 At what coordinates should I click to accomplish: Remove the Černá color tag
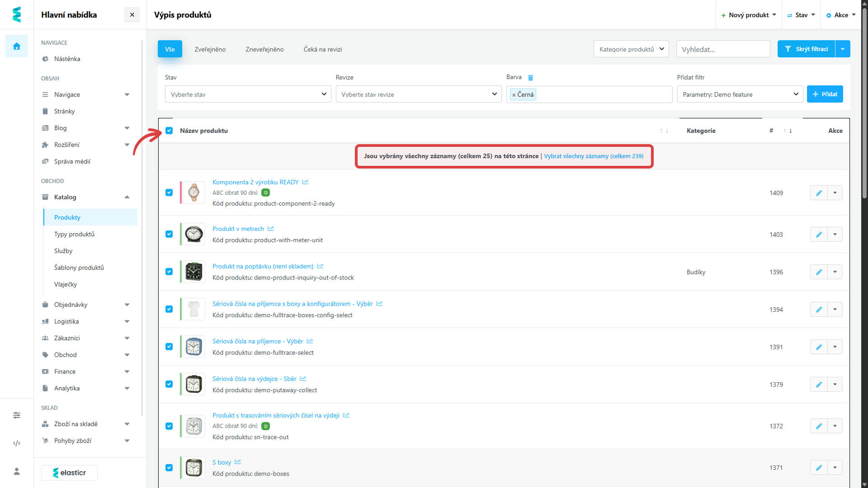coord(514,95)
